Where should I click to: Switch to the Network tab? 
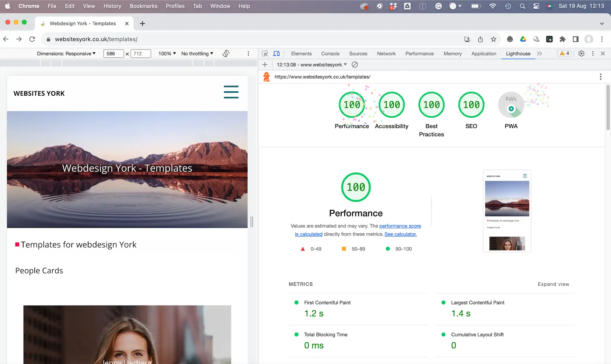point(386,53)
